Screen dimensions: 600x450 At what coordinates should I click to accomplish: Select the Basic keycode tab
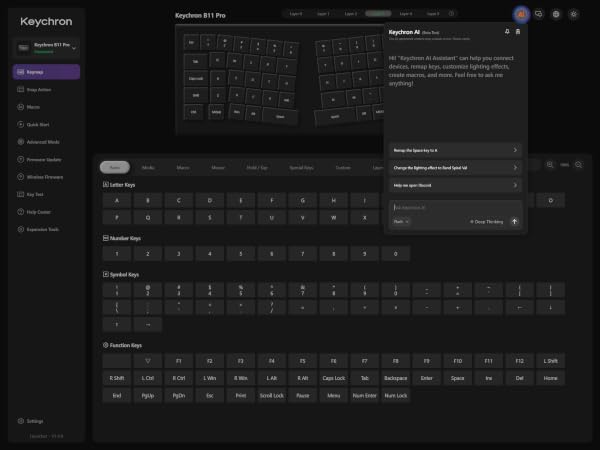pyautogui.click(x=115, y=167)
